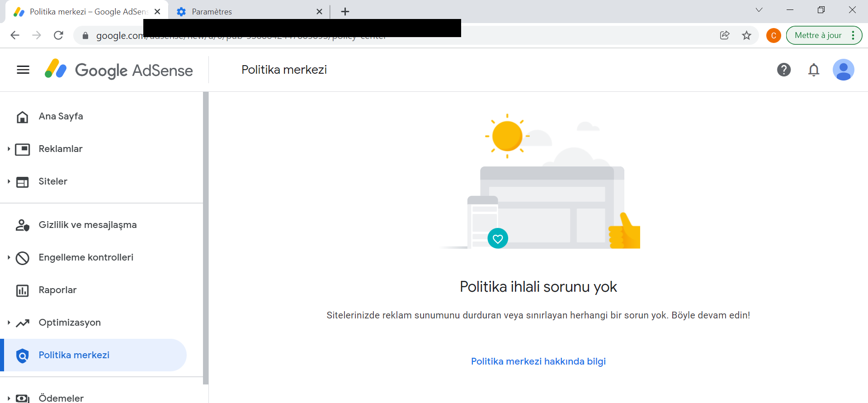Open Reklamlar in the sidebar
The image size is (868, 403).
pyautogui.click(x=61, y=149)
